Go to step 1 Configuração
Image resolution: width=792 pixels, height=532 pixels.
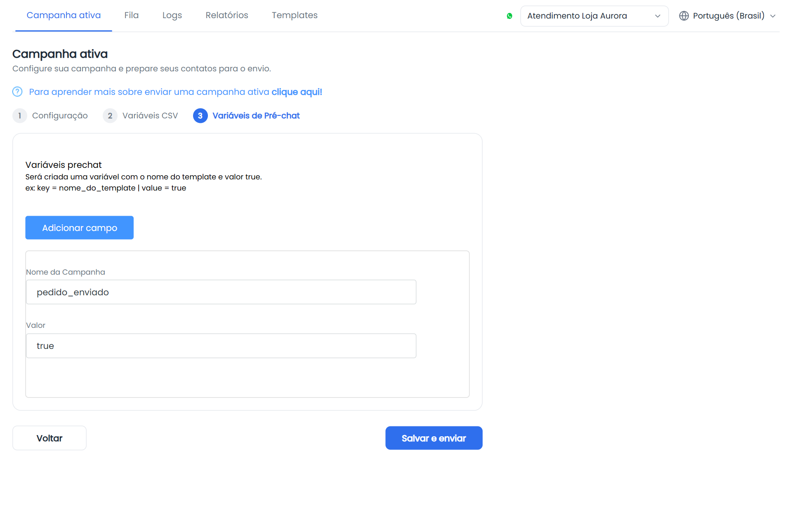coord(50,116)
